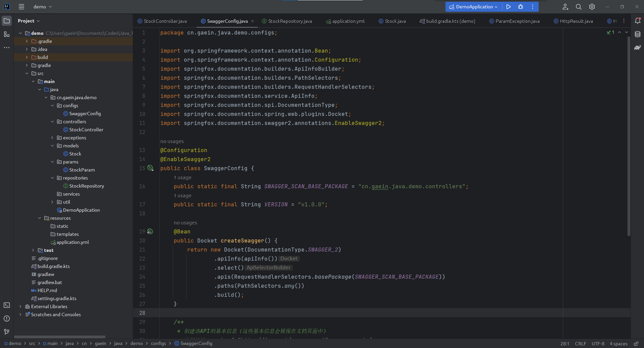Switch to build.gradle.kts (demo) tab
Viewport: 644px width, 348px height.
[x=447, y=21]
